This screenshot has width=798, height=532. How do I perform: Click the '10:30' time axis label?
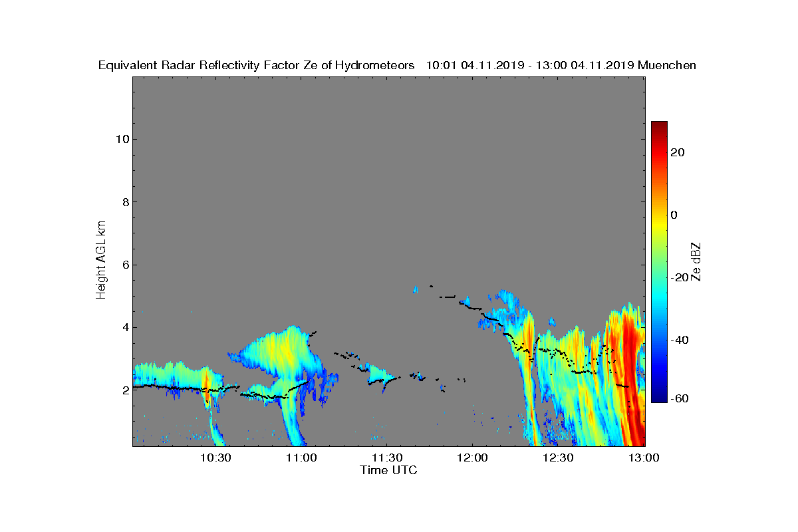pos(217,458)
